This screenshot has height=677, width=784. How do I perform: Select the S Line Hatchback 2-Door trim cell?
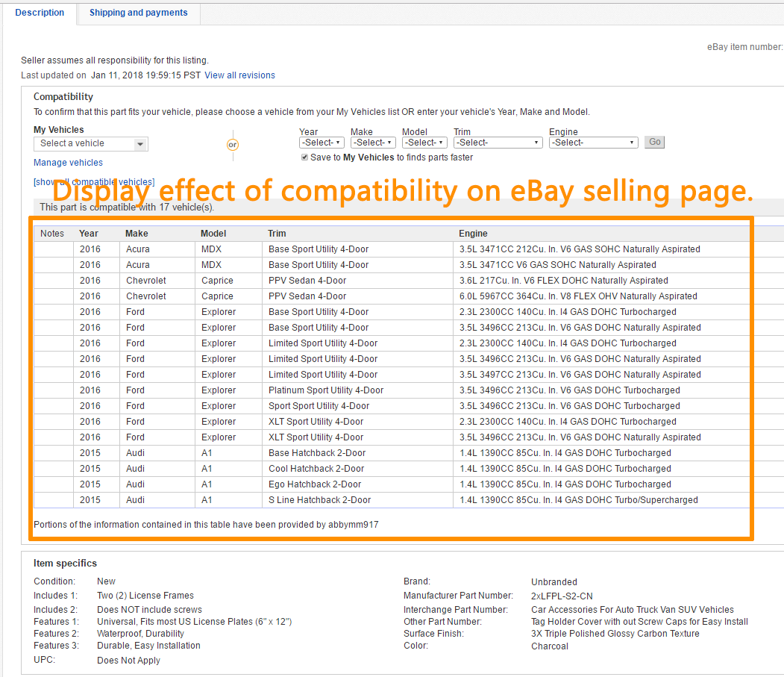[320, 500]
